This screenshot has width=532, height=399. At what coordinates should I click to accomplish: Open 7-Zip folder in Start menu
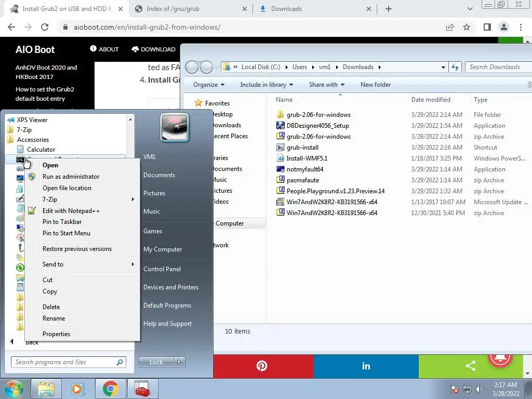point(24,129)
